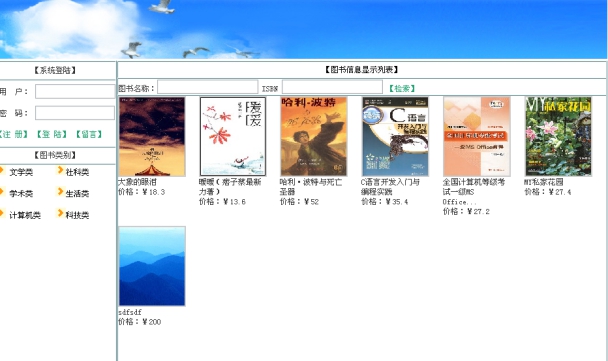Click the username input field

click(x=75, y=92)
